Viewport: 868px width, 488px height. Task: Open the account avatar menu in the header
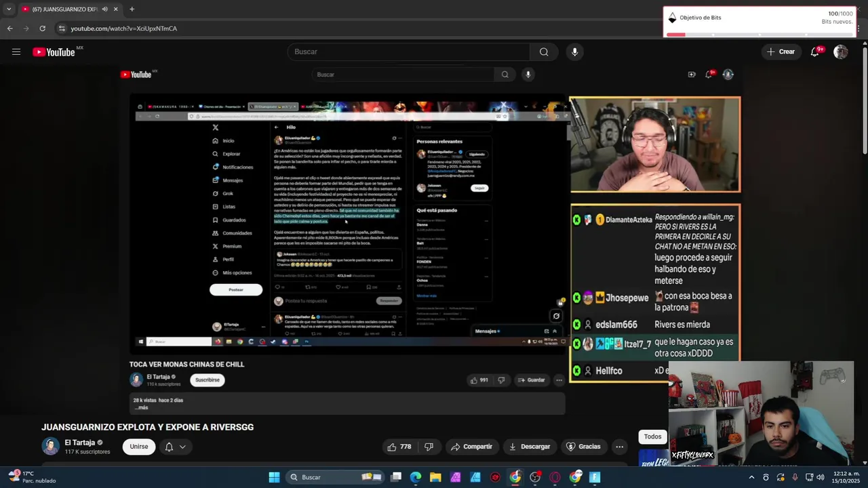click(x=841, y=52)
